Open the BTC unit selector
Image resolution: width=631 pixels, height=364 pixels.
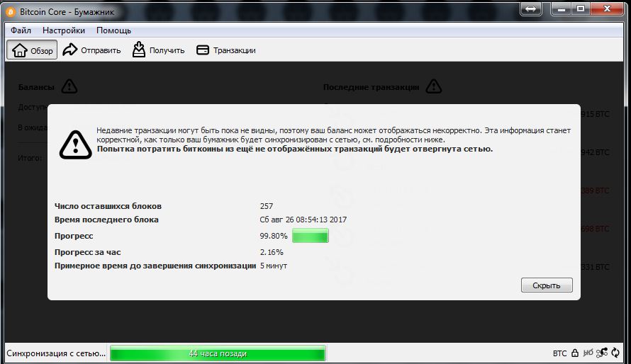click(x=559, y=353)
